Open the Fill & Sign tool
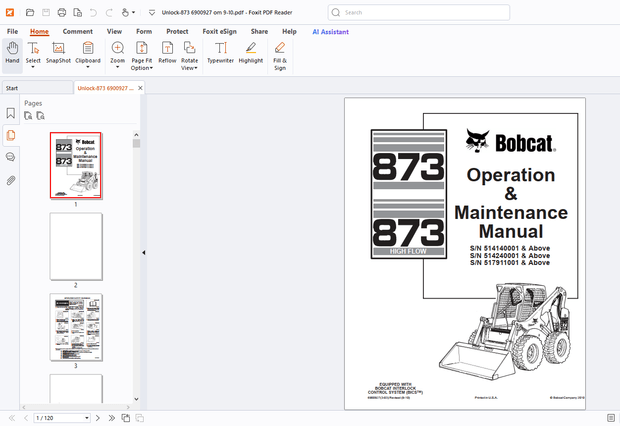The width and height of the screenshot is (620, 426). click(x=280, y=56)
